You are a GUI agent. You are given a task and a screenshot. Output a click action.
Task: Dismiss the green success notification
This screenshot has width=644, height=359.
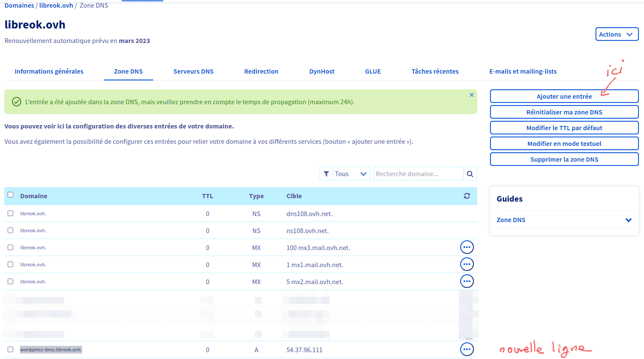tap(471, 95)
